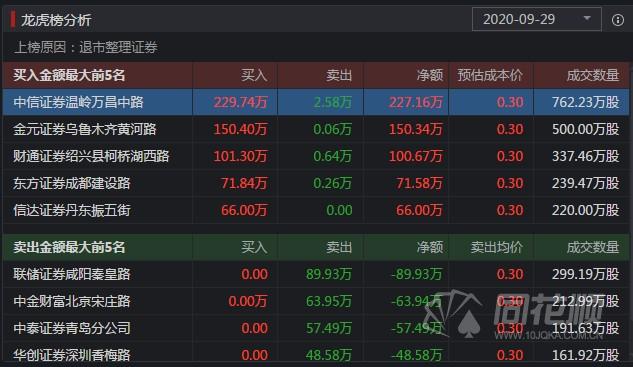The width and height of the screenshot is (633, 367).
Task: Click sell amount 89.93万
Action: pyautogui.click(x=329, y=274)
